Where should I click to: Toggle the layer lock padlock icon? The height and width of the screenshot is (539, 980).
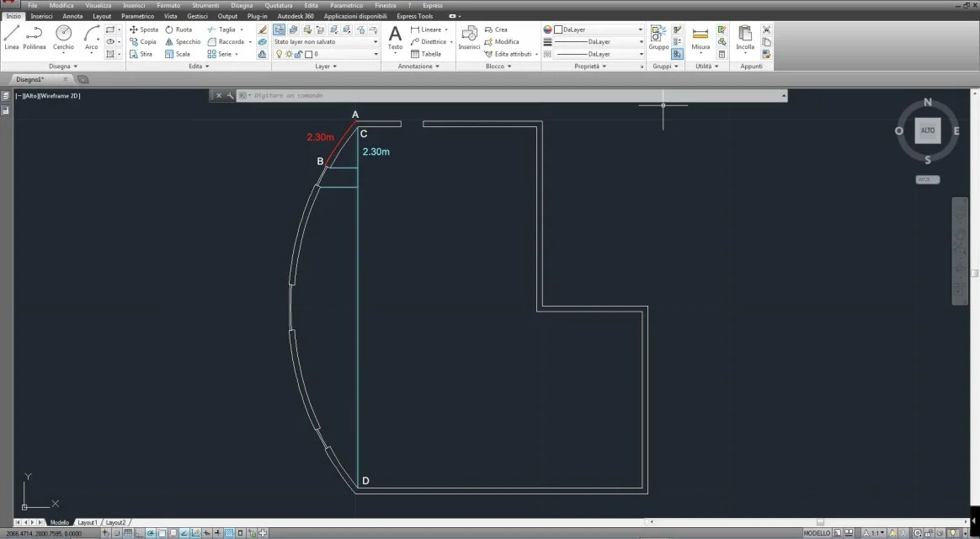pos(297,55)
